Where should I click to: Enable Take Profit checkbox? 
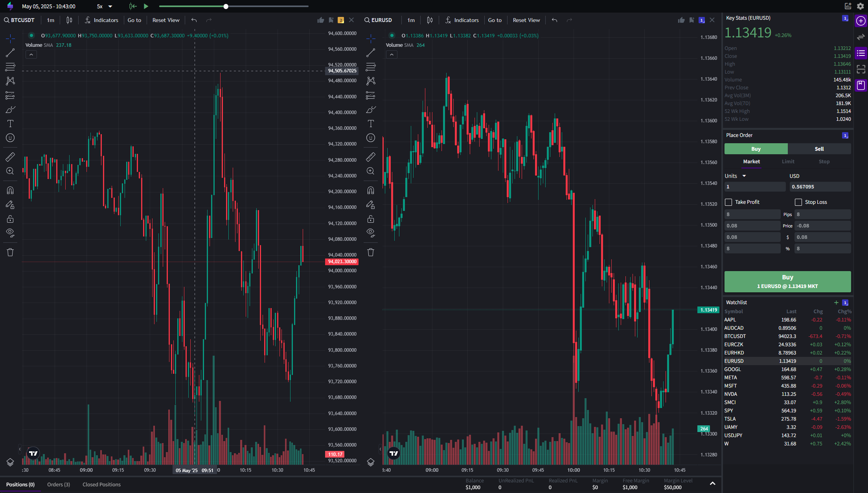(728, 202)
